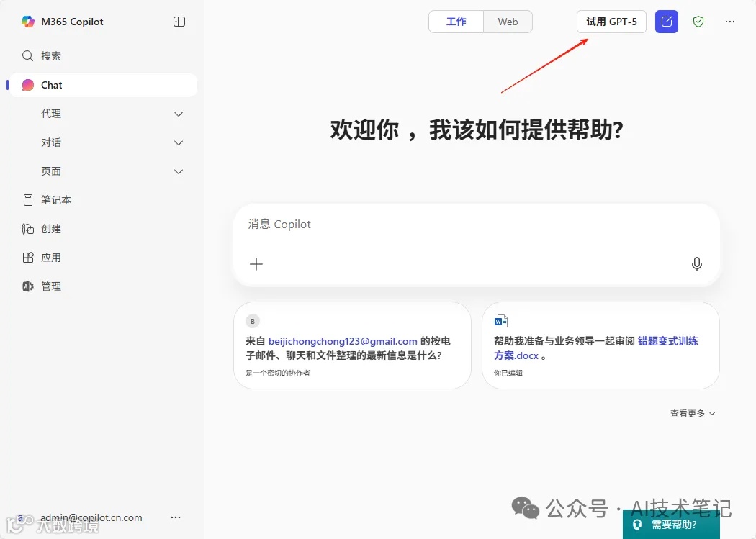Expand 查看更多 to see more suggestions

pyautogui.click(x=693, y=413)
